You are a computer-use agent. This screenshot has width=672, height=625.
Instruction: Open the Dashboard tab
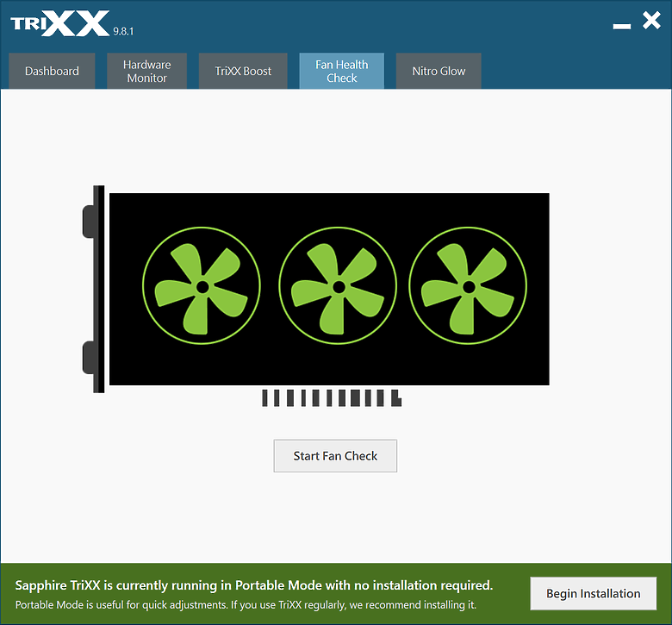(52, 72)
